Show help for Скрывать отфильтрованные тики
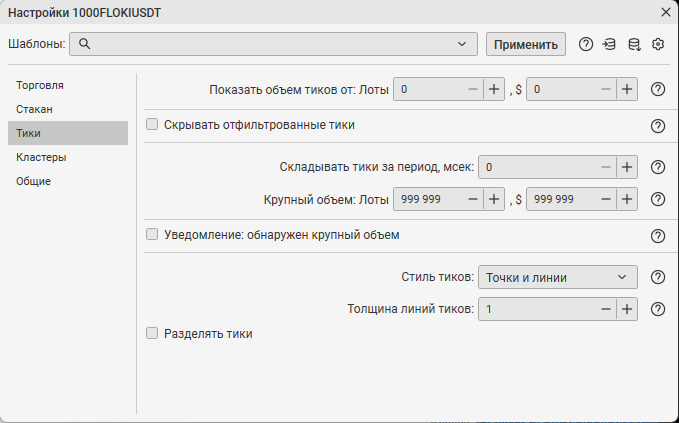Screen dimensions: 679x423 point(657,126)
